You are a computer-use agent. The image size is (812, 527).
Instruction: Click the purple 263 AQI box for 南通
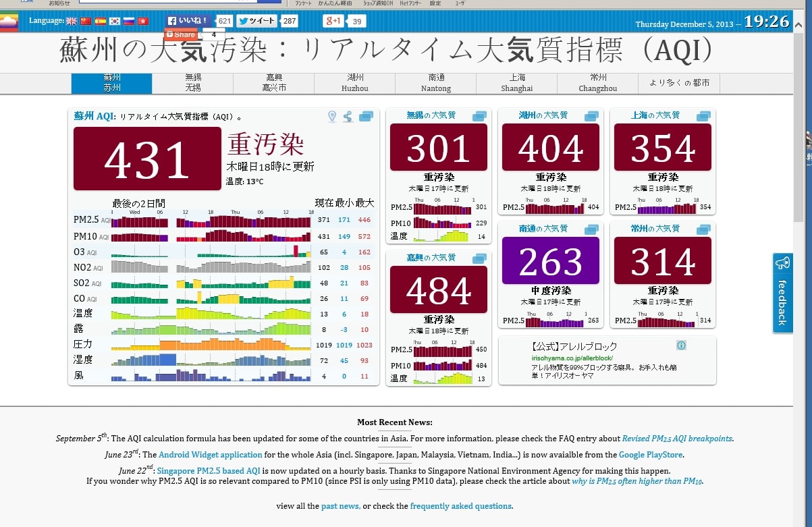550,260
